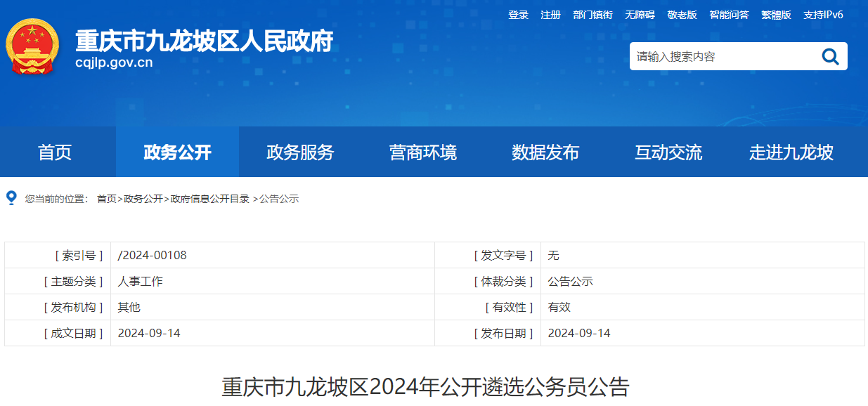This screenshot has height=406, width=868.
Task: Click site title 重庆市九龙坡区人民政府
Action: point(205,41)
